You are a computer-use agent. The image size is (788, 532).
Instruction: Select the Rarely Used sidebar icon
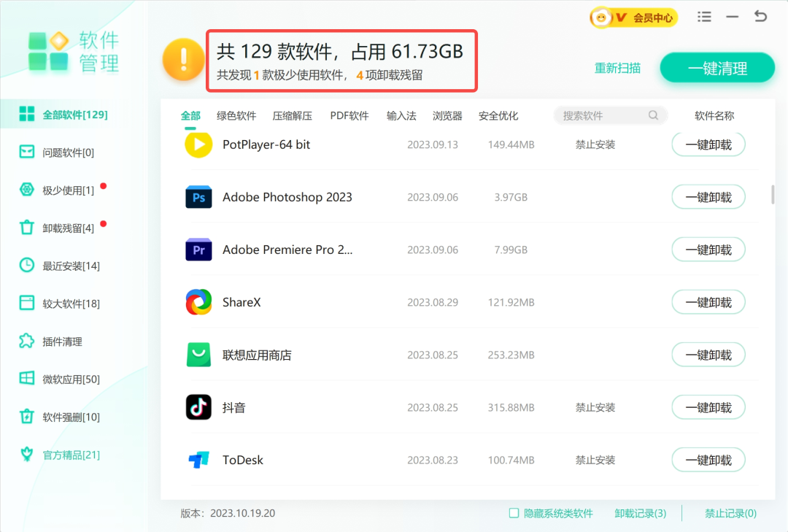coord(27,190)
